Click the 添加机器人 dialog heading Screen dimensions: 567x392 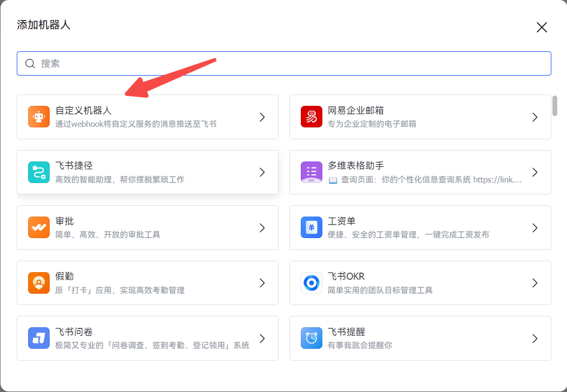coord(43,25)
